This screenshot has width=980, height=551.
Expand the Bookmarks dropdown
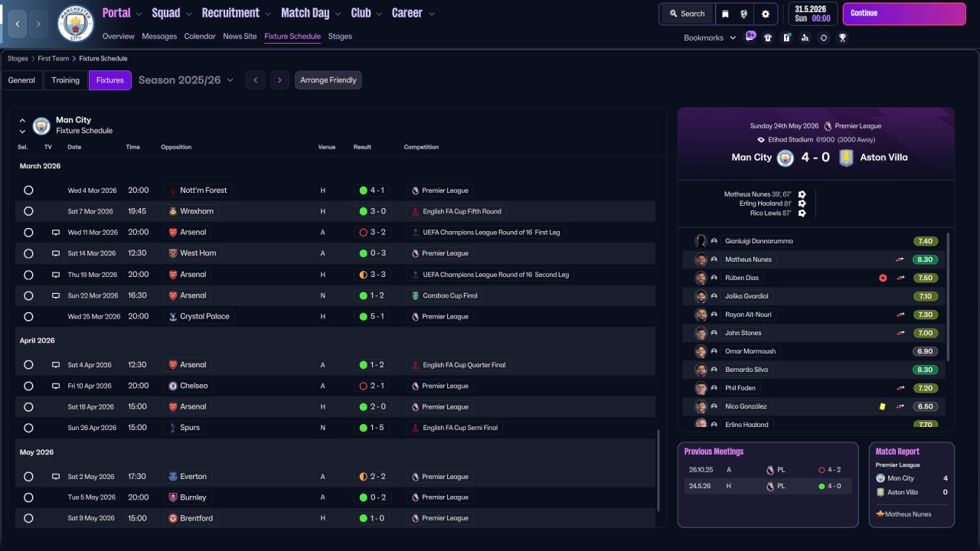[x=710, y=37]
